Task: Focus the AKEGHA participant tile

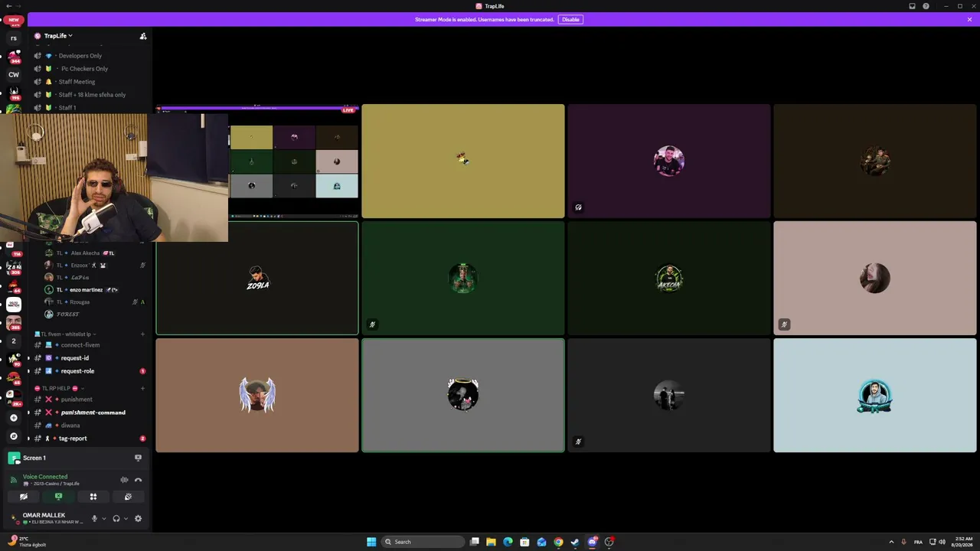Action: pos(669,279)
